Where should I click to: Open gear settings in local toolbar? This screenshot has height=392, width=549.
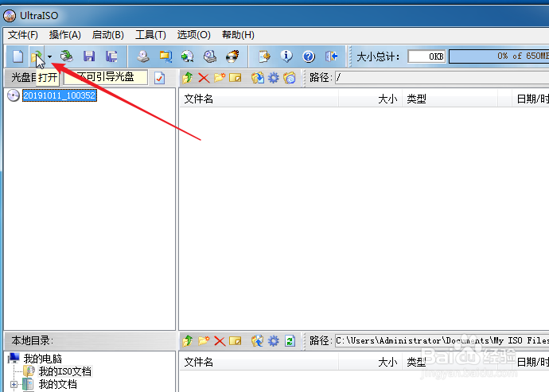tap(274, 340)
